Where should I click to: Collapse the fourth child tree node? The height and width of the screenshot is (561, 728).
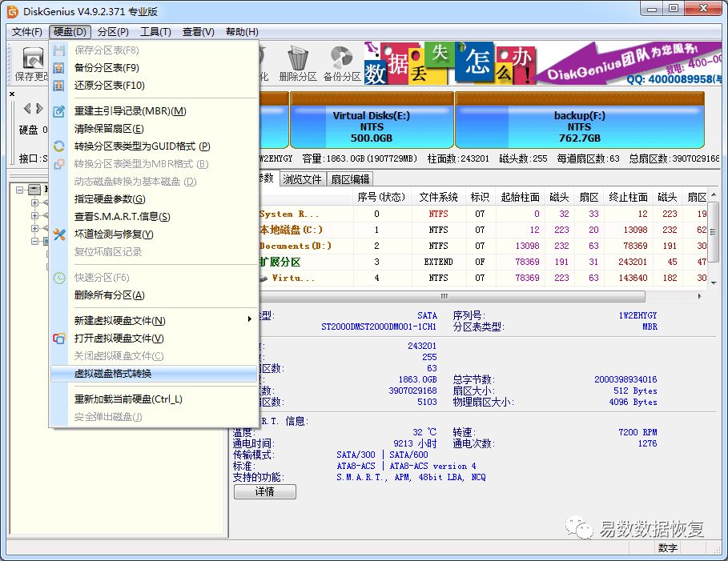(x=34, y=242)
